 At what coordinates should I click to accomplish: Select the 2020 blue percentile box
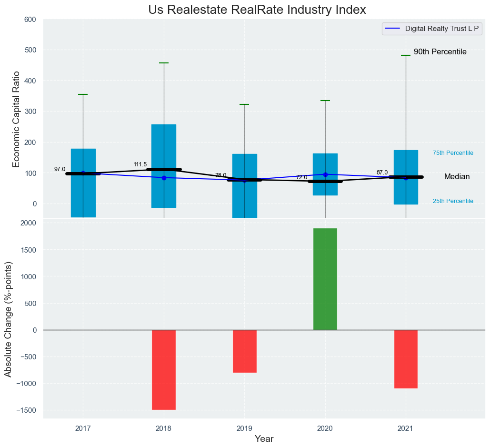325,164
